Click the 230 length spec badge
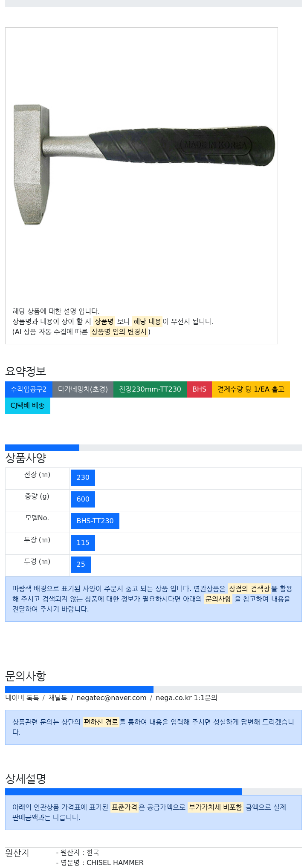The width and height of the screenshot is (307, 868). 83,478
